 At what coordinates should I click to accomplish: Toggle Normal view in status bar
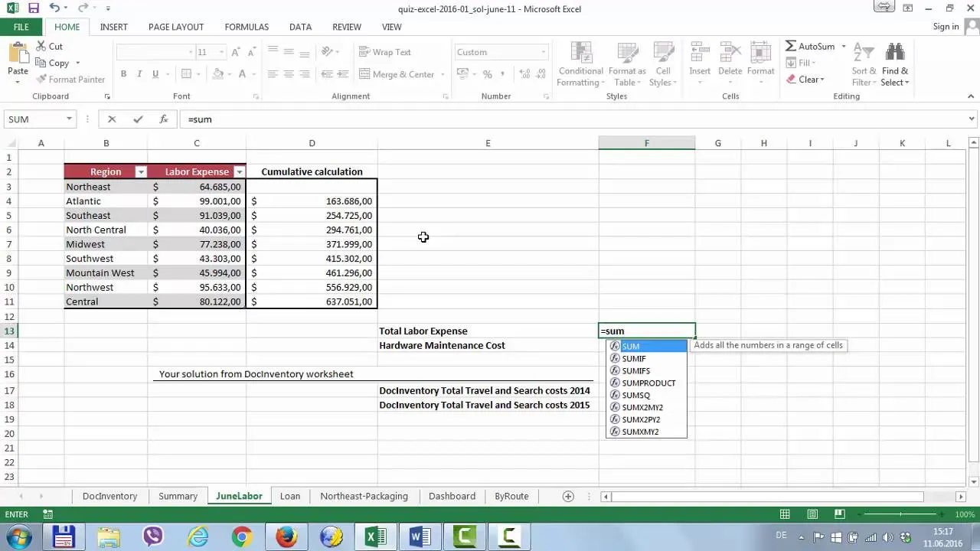point(785,514)
